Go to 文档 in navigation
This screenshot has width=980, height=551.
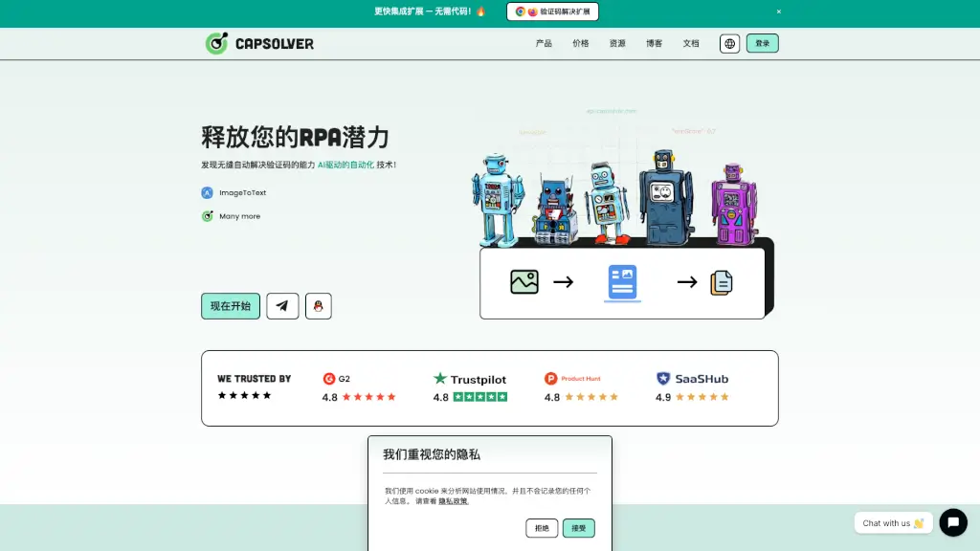click(x=691, y=43)
